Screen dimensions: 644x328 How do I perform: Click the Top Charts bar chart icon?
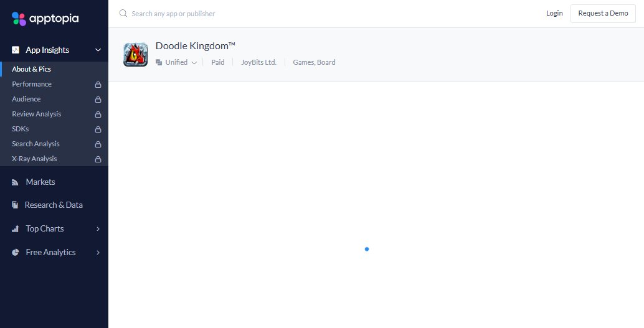(x=15, y=228)
